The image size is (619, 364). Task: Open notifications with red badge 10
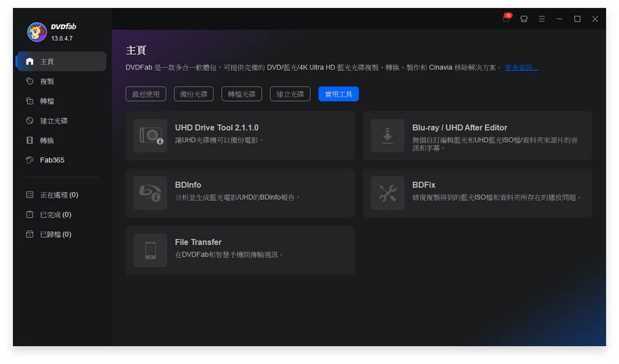[505, 19]
